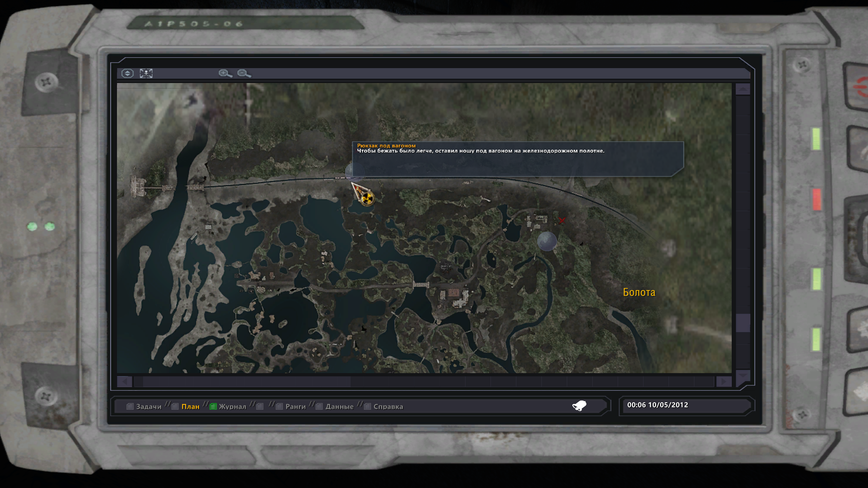Open the Ранги tab
Image resolution: width=868 pixels, height=488 pixels.
coord(295,406)
